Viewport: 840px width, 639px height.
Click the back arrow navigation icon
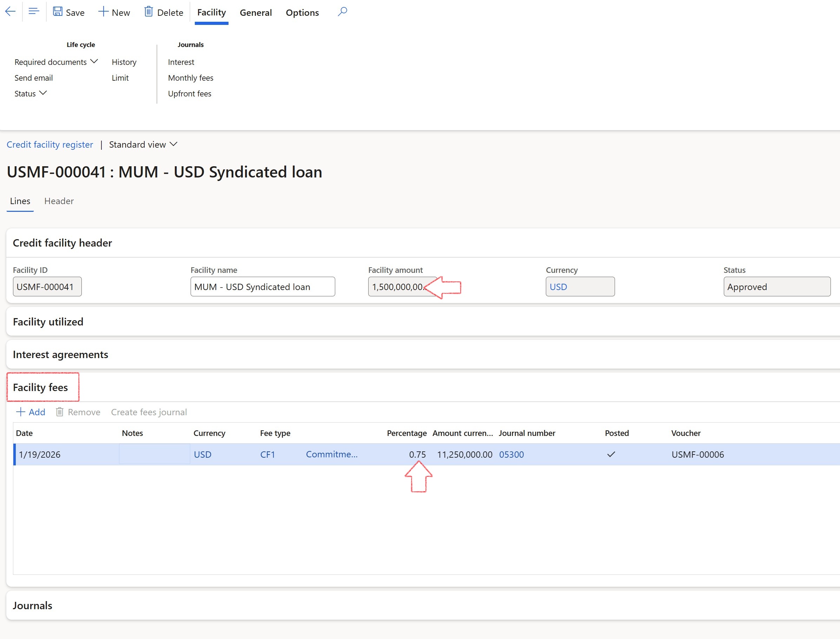[x=10, y=12]
